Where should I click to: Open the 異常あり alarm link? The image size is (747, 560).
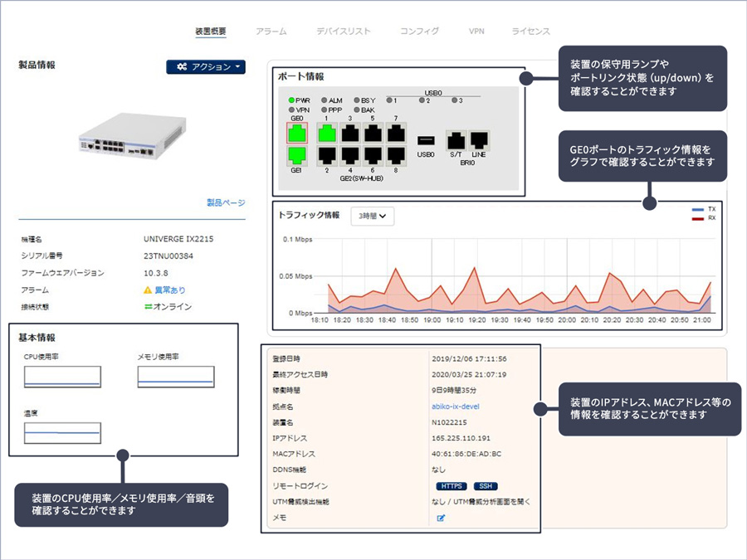pyautogui.click(x=170, y=290)
